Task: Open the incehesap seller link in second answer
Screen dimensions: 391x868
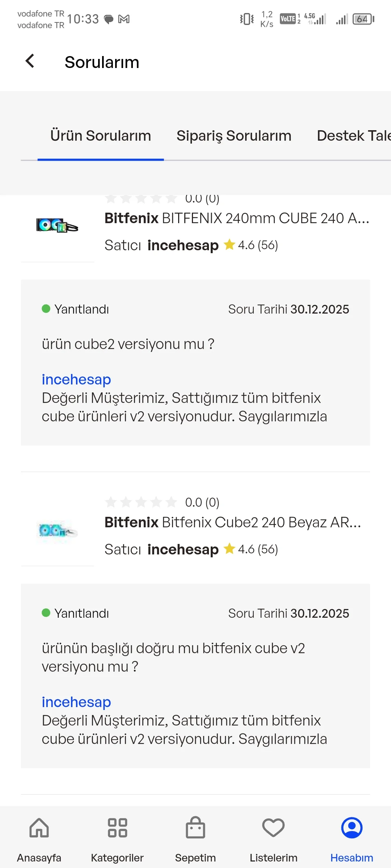Action: (76, 702)
